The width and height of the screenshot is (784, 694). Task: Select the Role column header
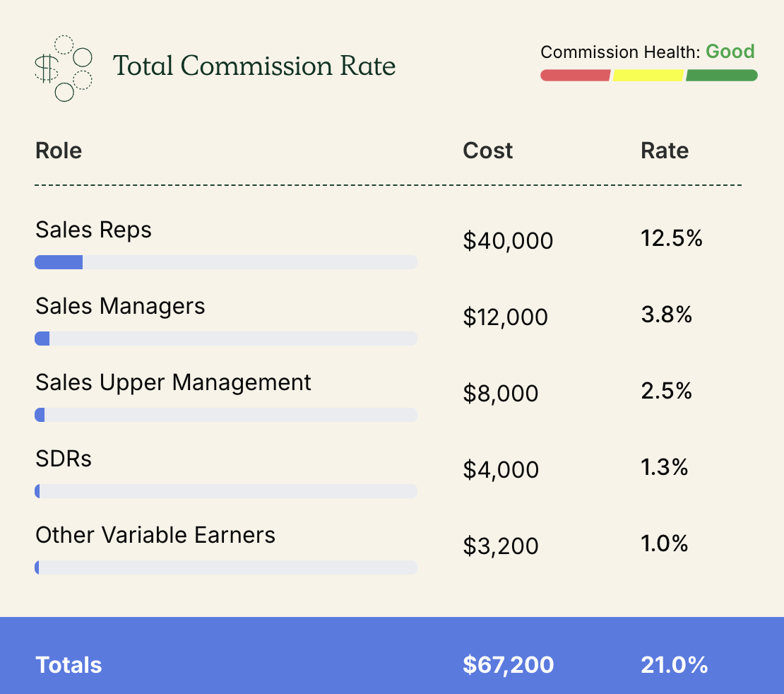click(59, 151)
